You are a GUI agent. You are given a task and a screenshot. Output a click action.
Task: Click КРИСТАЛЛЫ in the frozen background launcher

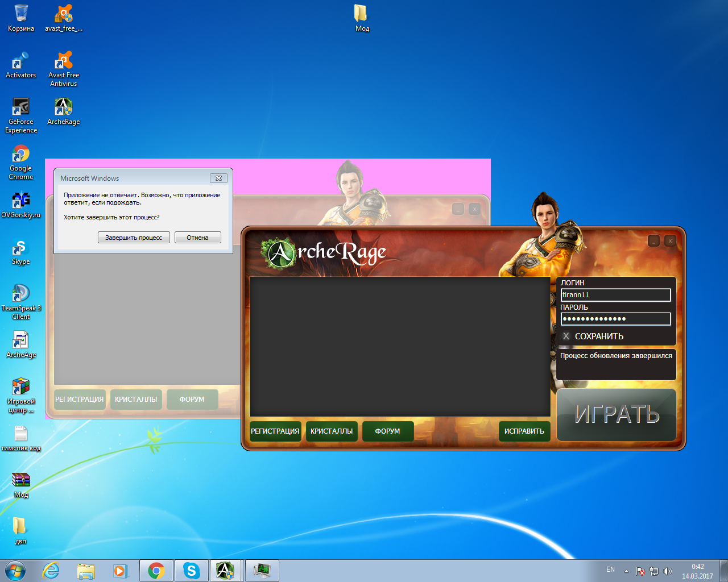[x=136, y=399]
